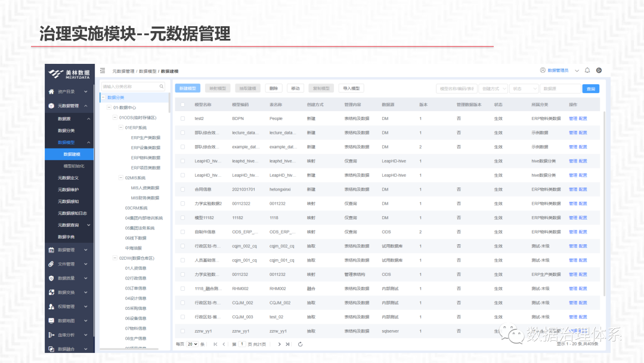Click the search magnifier in category filter

162,87
